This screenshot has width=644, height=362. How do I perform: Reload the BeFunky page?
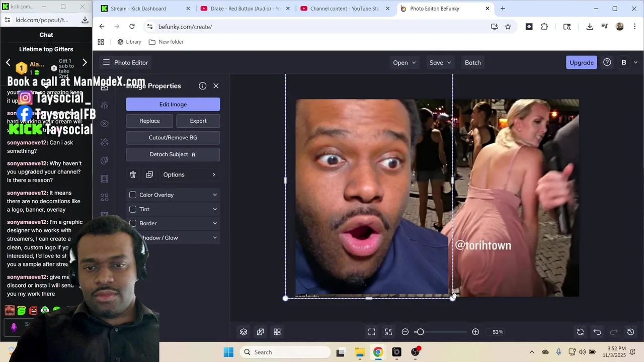click(132, 27)
